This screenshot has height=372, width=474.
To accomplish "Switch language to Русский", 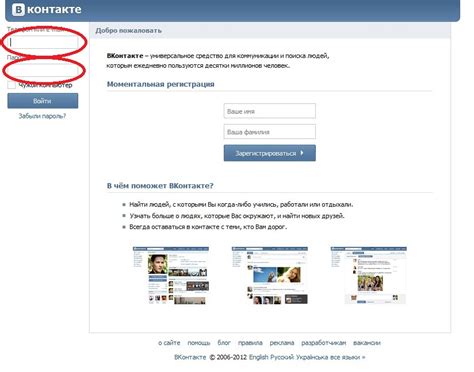I will point(282,357).
